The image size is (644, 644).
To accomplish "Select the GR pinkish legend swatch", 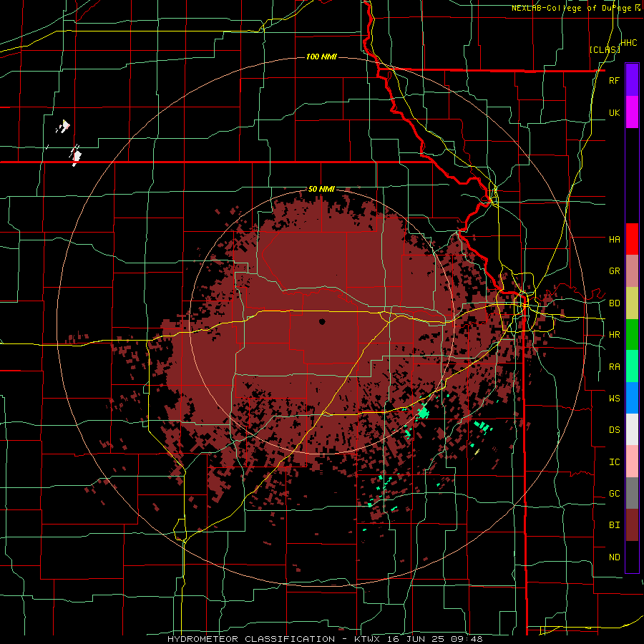I will [632, 271].
